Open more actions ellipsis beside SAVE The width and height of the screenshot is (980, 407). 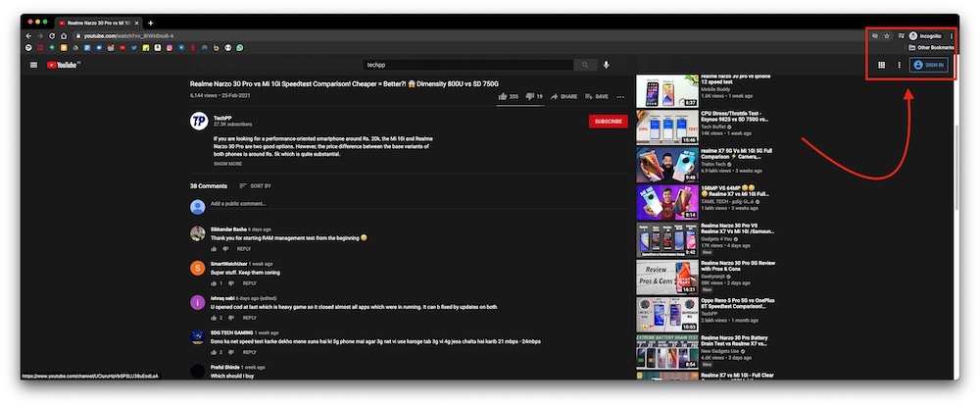[x=620, y=97]
